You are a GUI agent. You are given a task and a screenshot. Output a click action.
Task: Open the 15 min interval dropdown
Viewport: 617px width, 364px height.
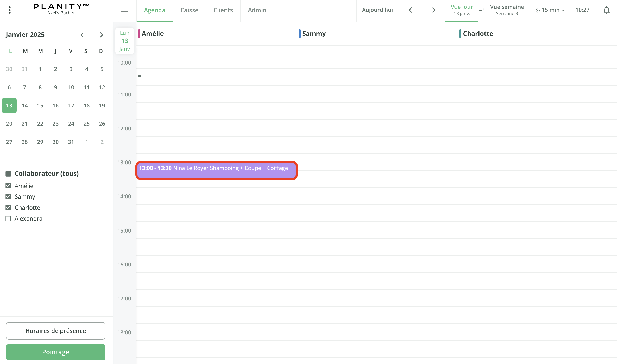point(550,10)
